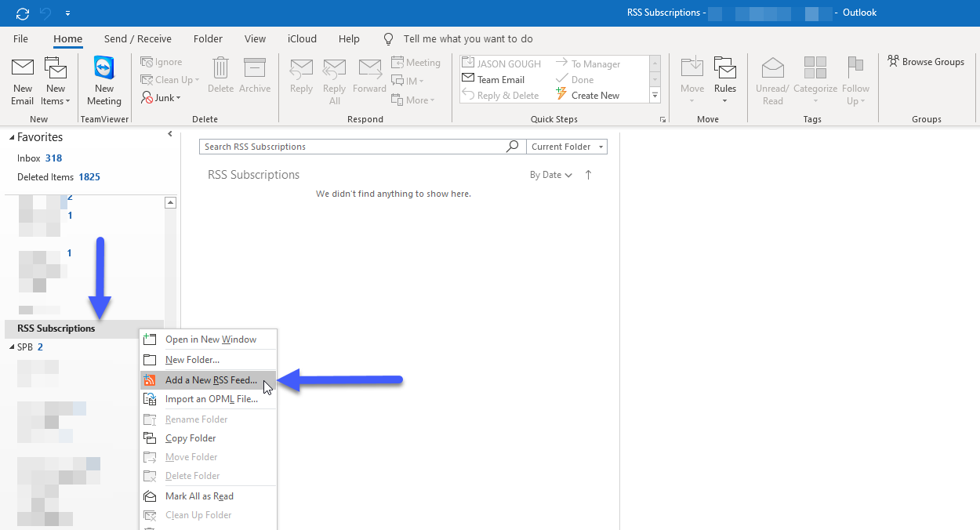Viewport: 980px width, 530px height.
Task: Select the JASON GOUGH quick step
Action: tap(502, 64)
